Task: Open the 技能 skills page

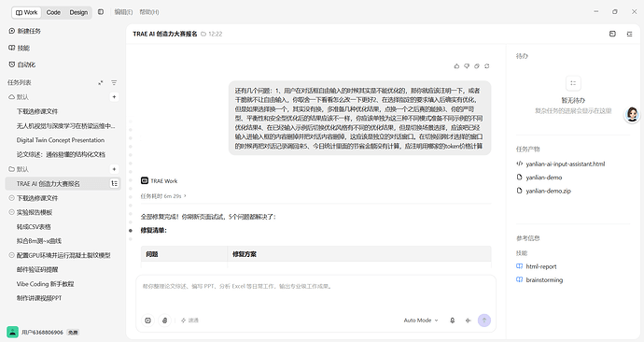Action: pyautogui.click(x=19, y=48)
